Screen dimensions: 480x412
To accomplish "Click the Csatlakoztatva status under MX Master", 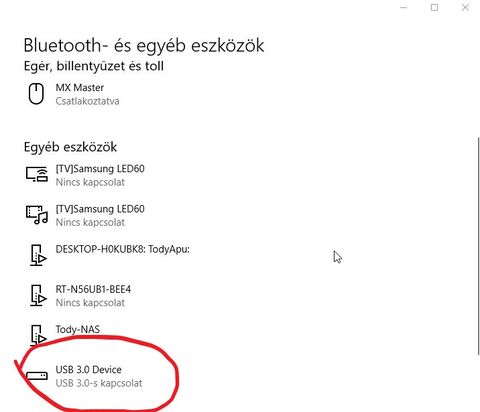I will pos(87,101).
